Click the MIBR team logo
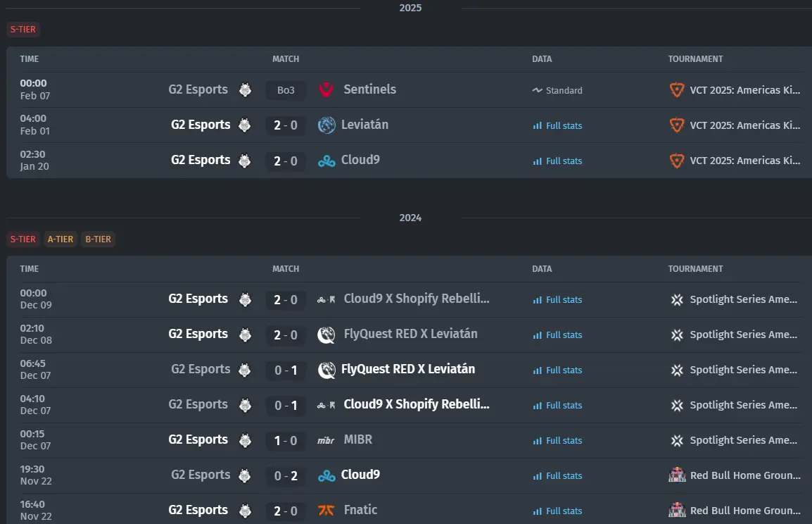The image size is (812, 524). pos(326,440)
